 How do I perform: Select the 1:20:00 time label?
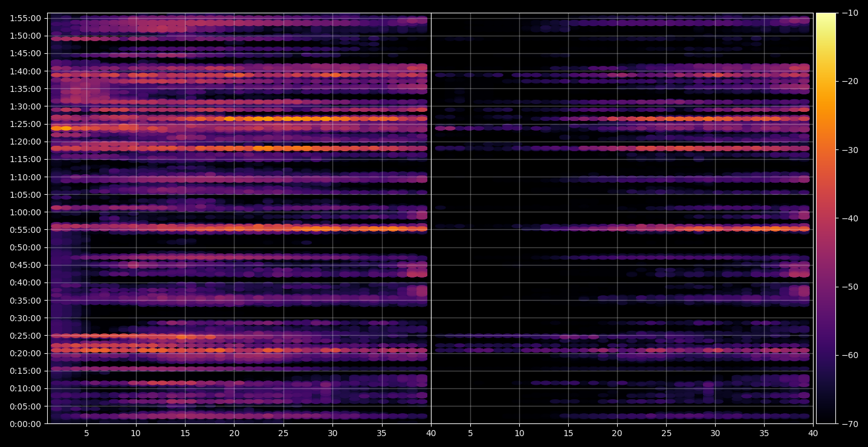(x=25, y=142)
